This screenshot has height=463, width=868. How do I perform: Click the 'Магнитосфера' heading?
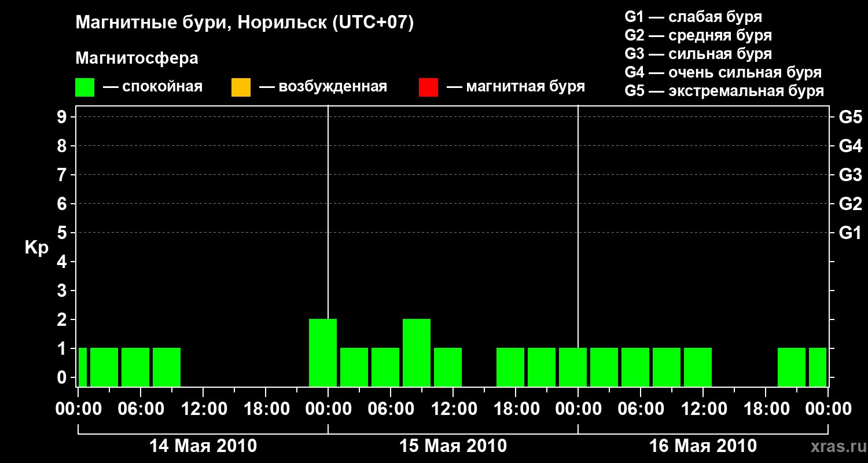pyautogui.click(x=137, y=58)
